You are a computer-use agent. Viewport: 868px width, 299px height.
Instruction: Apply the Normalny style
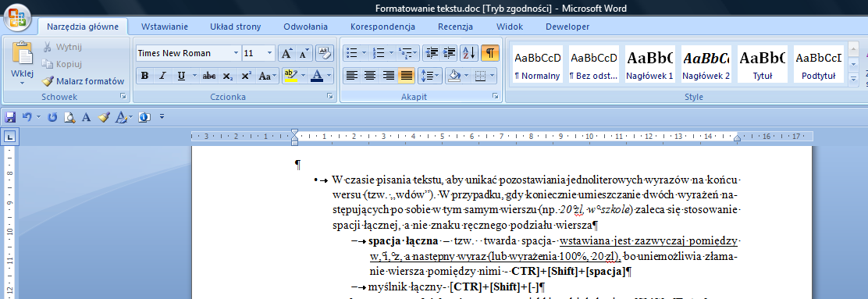pyautogui.click(x=537, y=64)
